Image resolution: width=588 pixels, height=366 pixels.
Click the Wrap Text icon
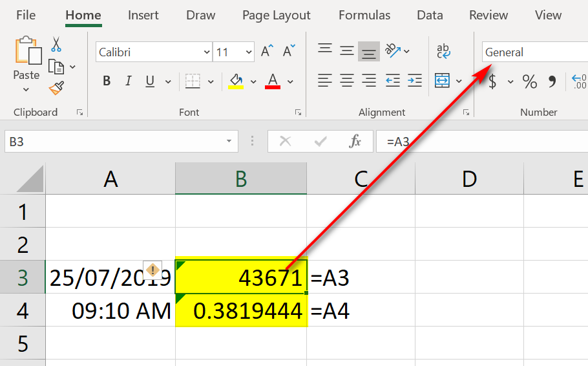[443, 51]
